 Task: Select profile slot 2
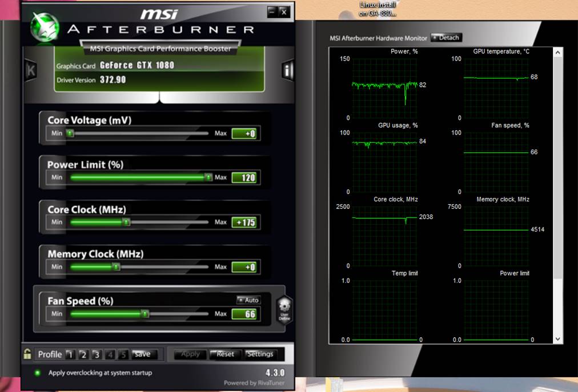(x=83, y=354)
